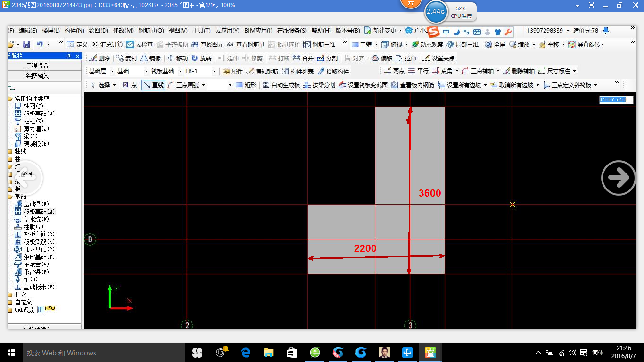Viewport: 644px width, 362px height.
Task: Click 动态观察 dynamic observe tool
Action: pyautogui.click(x=427, y=44)
